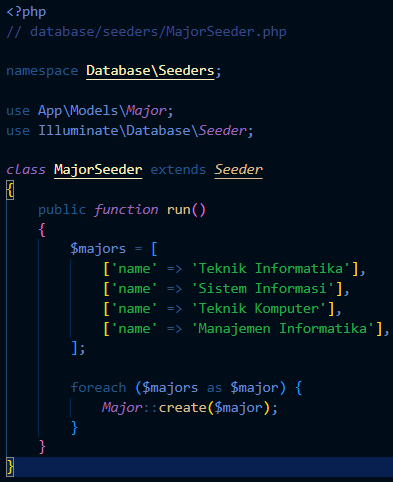The width and height of the screenshot is (393, 482).
Task: Click 'name' key in Teknik Komputer row
Action: pyautogui.click(x=134, y=309)
